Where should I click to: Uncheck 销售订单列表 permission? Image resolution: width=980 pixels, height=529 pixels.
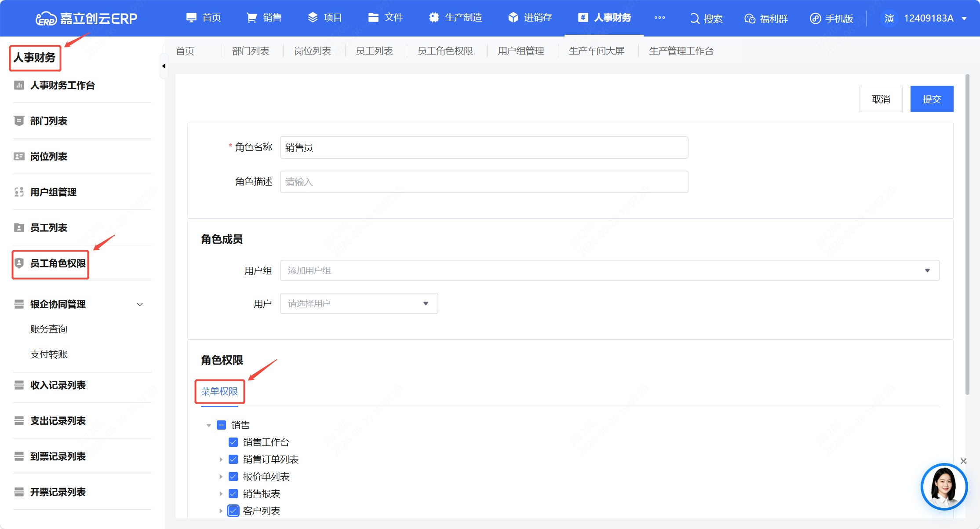click(233, 460)
